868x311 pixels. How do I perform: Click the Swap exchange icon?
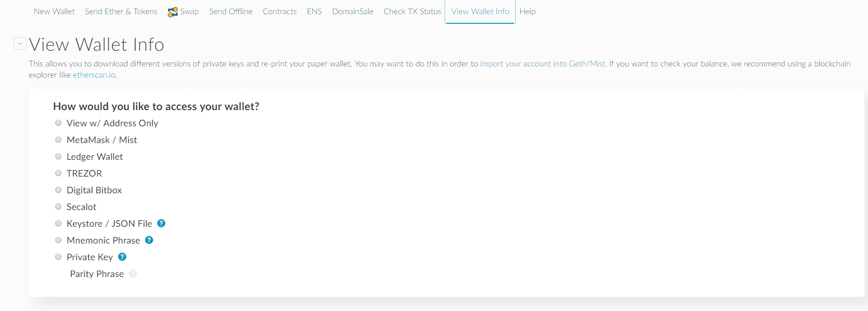point(173,12)
